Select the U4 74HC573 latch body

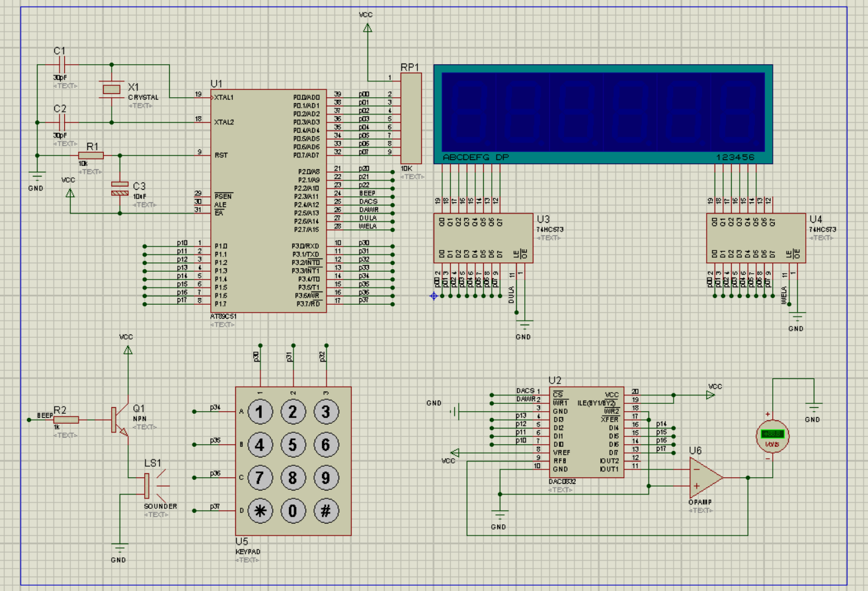756,237
